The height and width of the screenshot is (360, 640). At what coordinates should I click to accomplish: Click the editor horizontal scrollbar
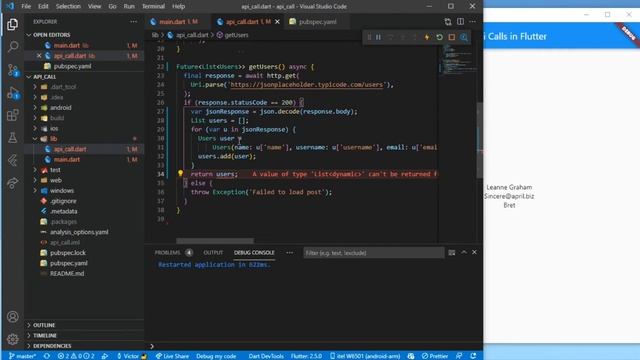215,241
